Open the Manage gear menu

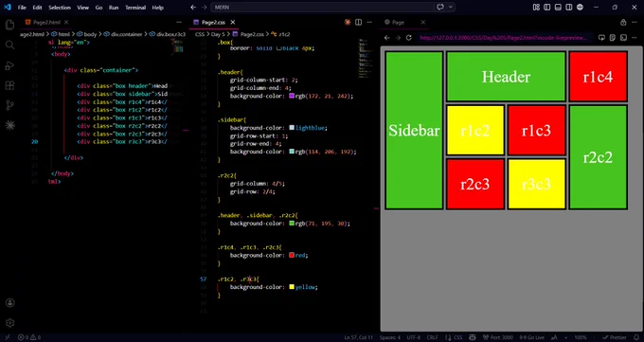(9, 323)
